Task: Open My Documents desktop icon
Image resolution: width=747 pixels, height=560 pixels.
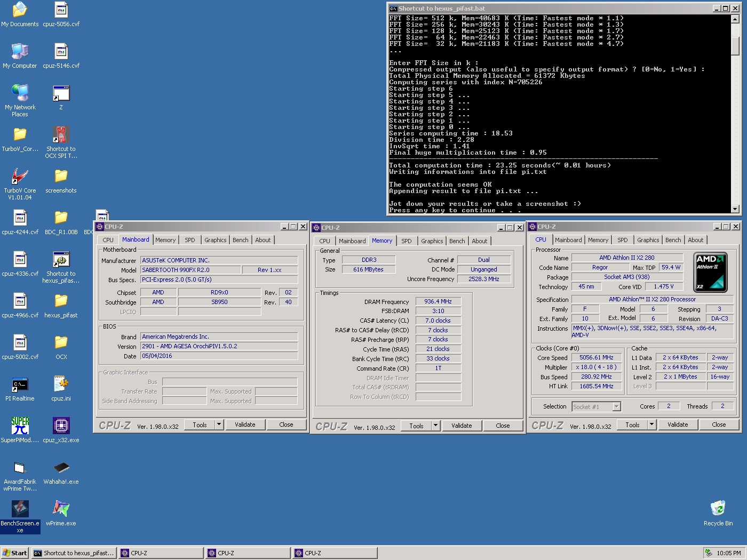Action: click(20, 14)
